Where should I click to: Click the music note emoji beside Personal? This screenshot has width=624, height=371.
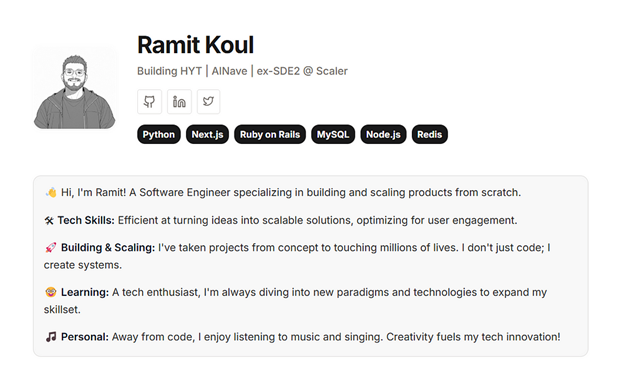pos(51,337)
